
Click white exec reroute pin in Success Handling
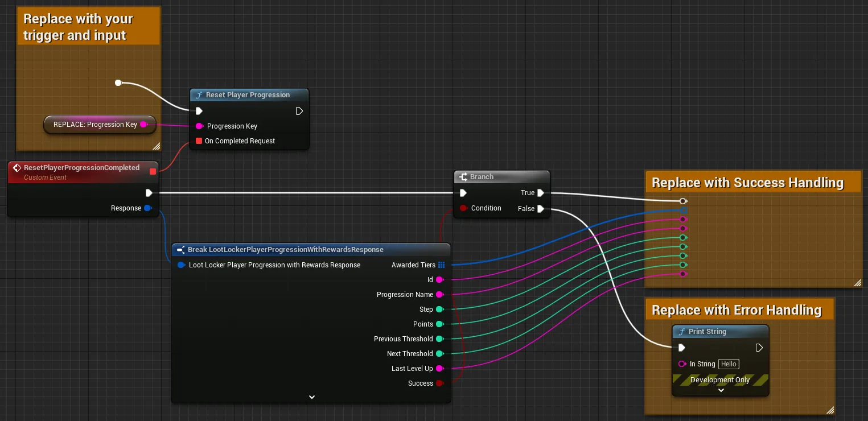(x=683, y=201)
